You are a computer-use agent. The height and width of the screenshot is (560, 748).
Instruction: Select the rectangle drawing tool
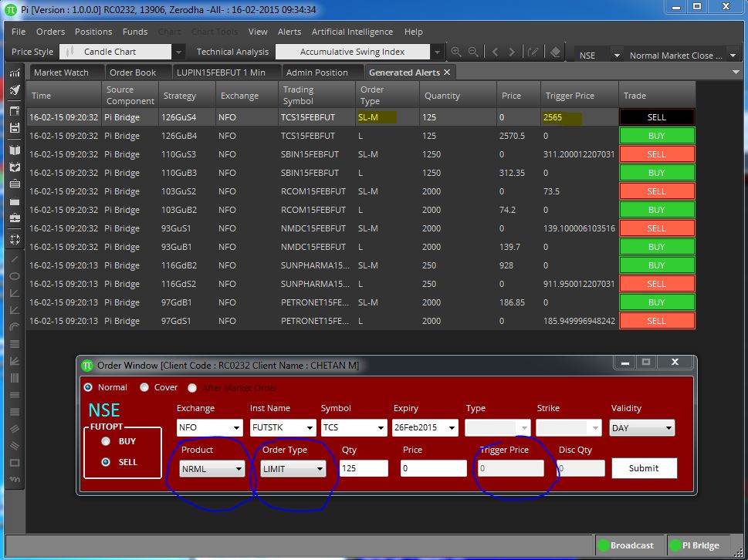point(15,463)
